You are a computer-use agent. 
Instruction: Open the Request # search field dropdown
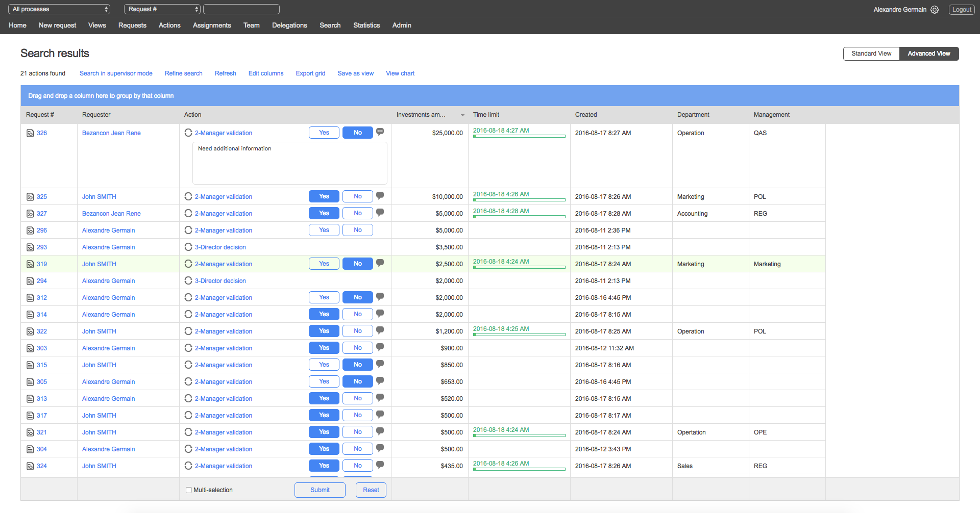click(162, 9)
